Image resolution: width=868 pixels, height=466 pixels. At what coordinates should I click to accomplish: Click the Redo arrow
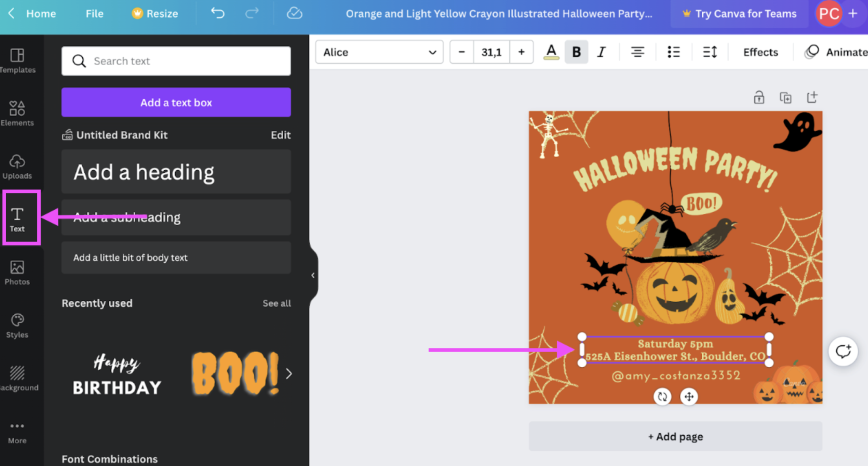(x=252, y=14)
